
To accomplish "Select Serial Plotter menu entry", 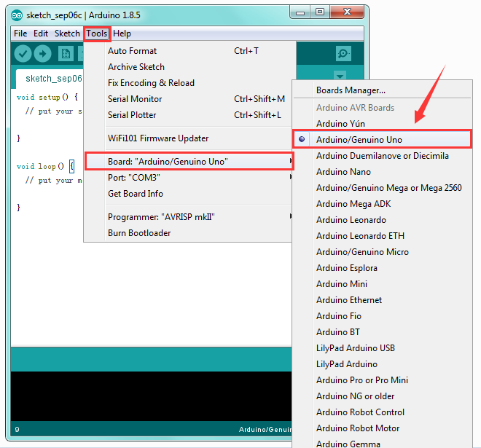I will pos(132,115).
